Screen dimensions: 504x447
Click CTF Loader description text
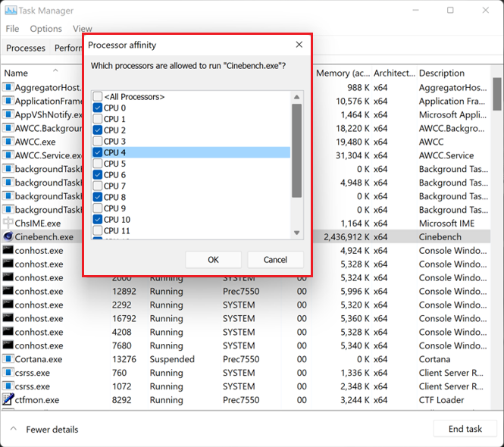point(441,400)
